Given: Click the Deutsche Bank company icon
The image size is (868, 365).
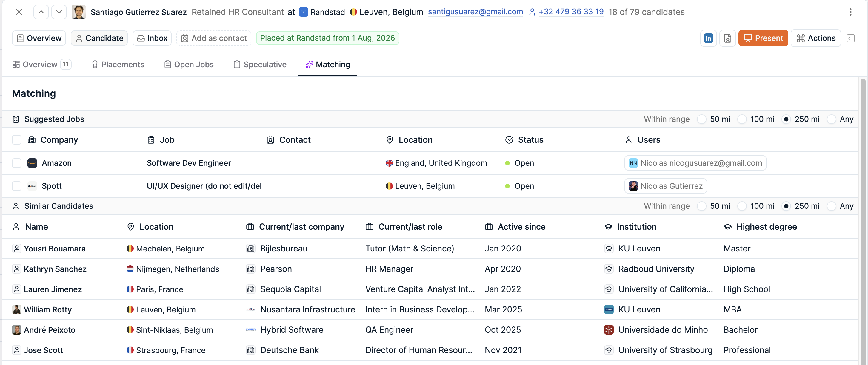Looking at the screenshot, I should pyautogui.click(x=250, y=350).
